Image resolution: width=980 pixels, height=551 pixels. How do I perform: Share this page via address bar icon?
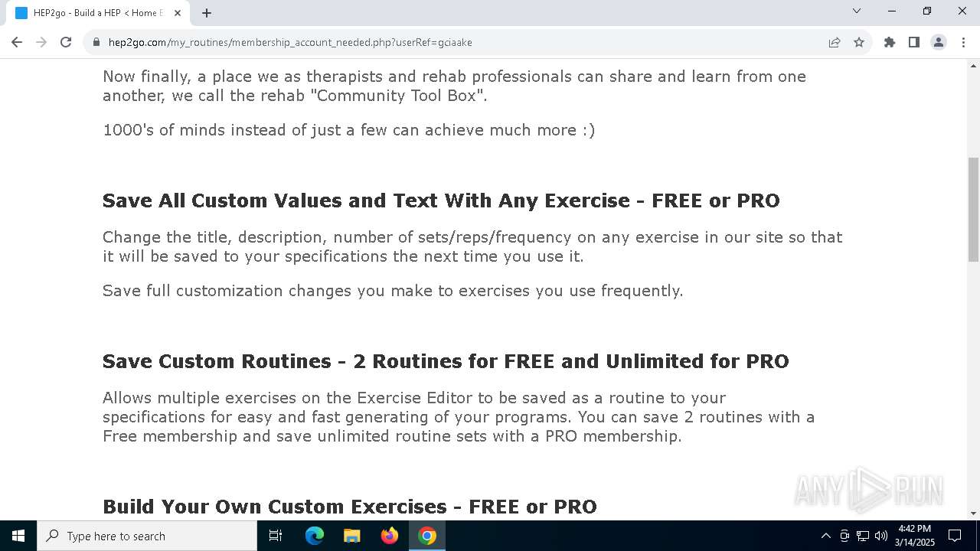(x=835, y=42)
